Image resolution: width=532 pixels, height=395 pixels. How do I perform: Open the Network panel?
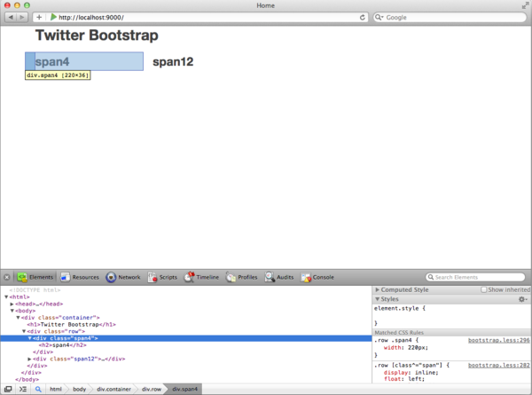[123, 277]
